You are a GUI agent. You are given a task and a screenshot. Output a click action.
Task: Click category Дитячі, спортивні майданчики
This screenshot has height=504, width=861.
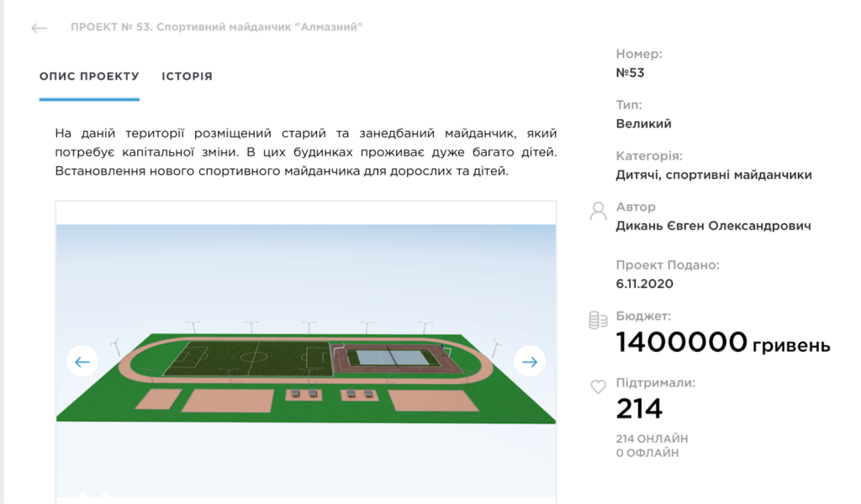(714, 175)
